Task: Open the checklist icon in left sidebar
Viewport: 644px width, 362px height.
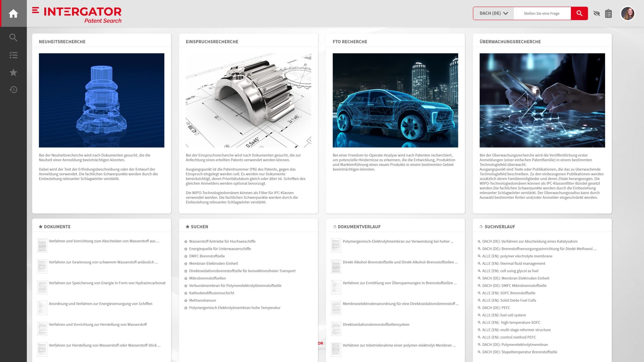Action: [13, 55]
